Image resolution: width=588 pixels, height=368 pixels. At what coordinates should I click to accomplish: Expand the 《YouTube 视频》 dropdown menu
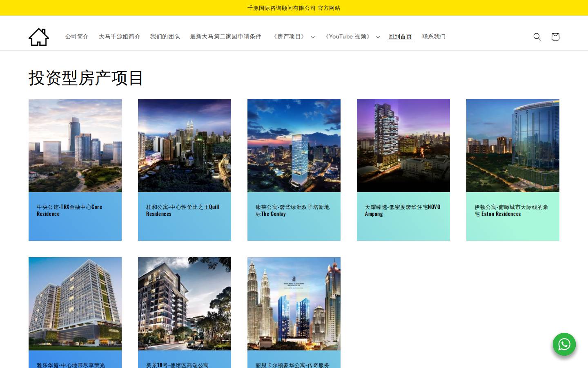click(352, 37)
